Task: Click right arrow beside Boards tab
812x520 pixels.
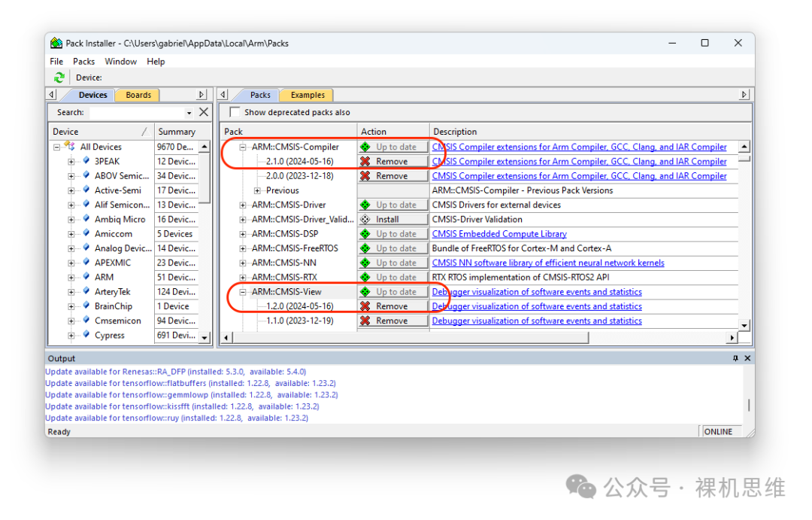Action: 201,95
